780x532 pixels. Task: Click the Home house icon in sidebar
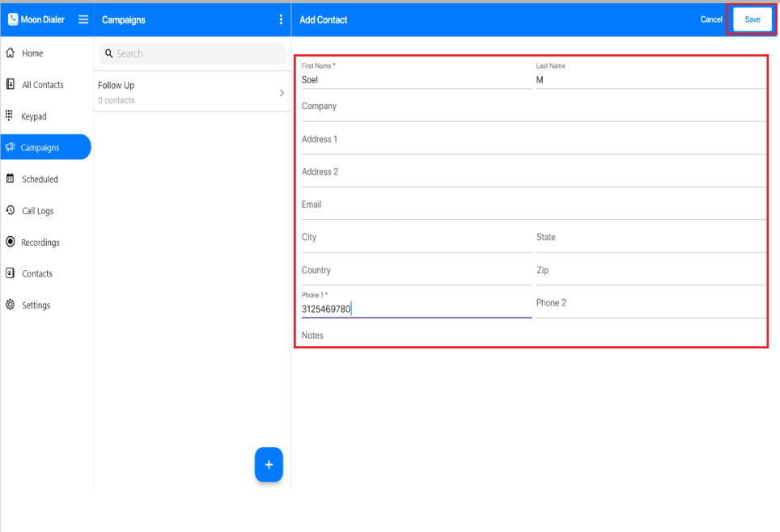coord(11,53)
